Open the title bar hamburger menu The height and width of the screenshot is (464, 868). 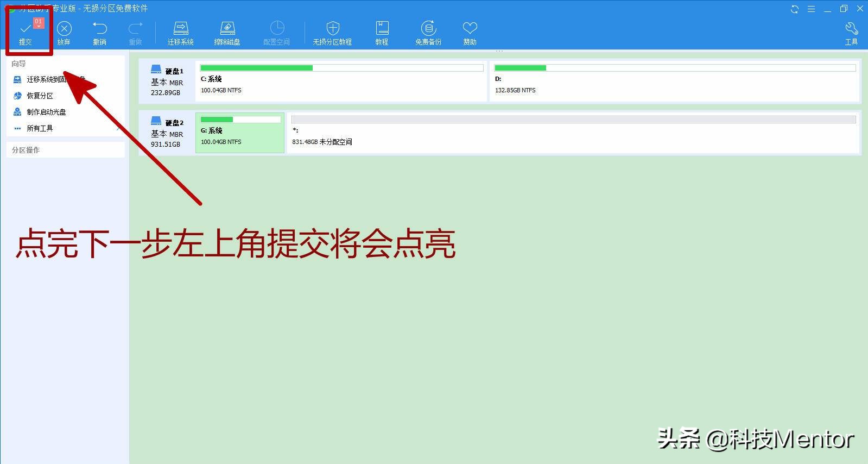(811, 9)
